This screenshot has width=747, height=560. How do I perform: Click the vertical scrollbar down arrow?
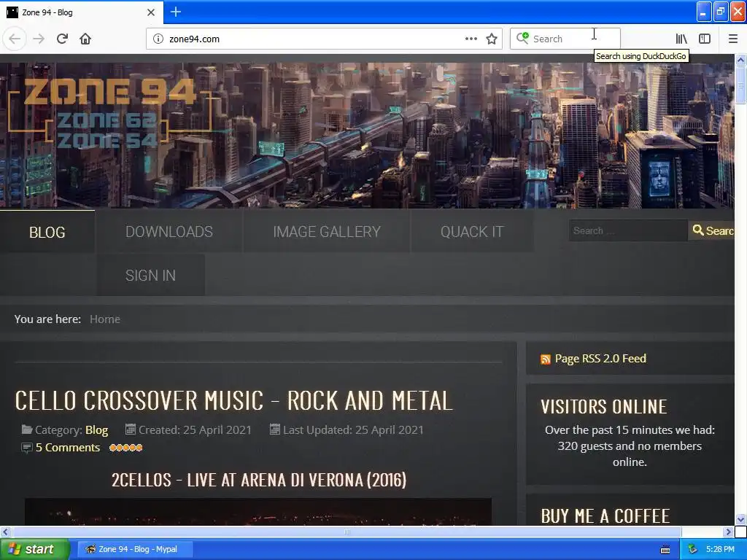[x=740, y=519]
